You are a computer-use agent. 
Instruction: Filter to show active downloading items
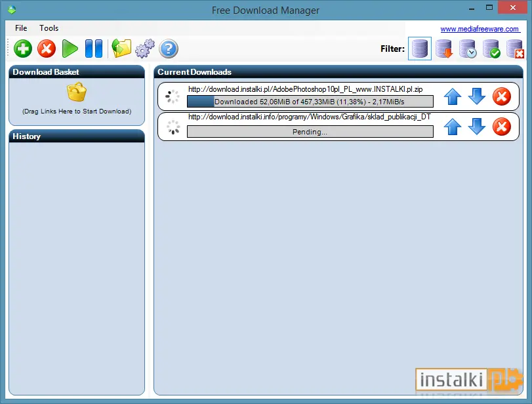[x=444, y=49]
